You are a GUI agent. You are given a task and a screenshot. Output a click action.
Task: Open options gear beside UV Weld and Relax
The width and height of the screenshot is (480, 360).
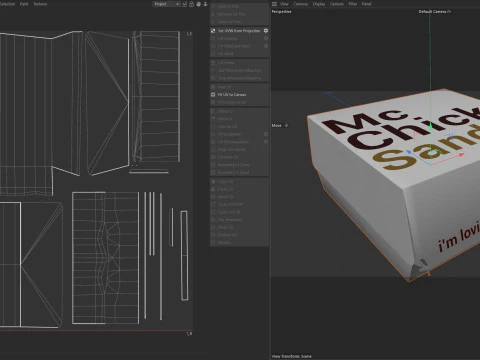(x=266, y=46)
